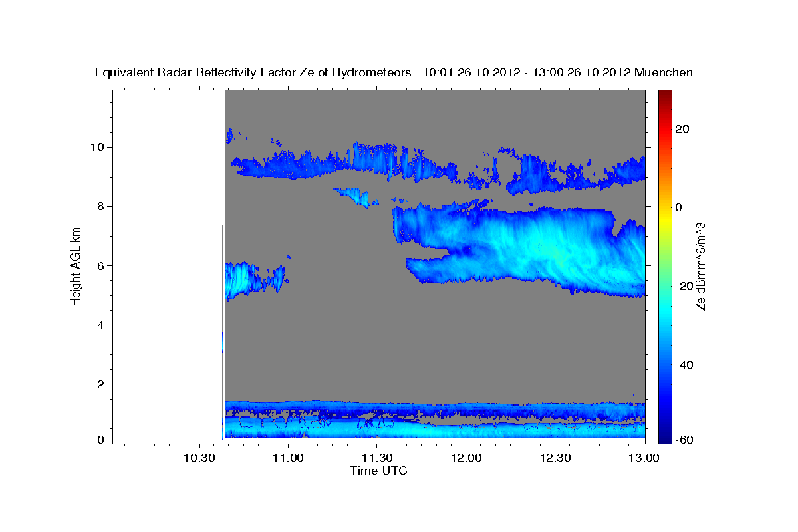Click the height axis label 2
798x532 pixels.
pos(102,384)
